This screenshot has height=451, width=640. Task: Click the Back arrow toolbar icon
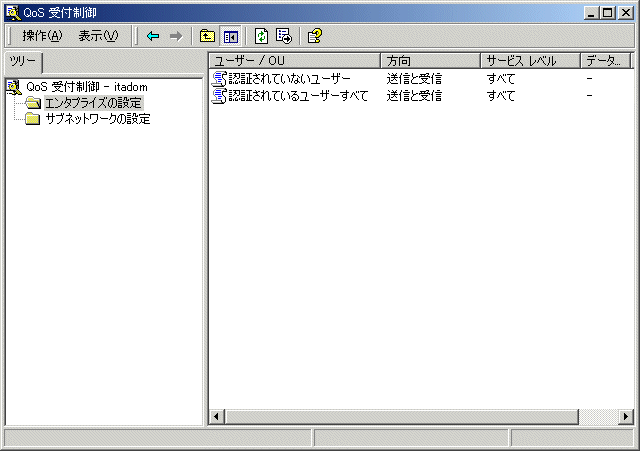153,36
